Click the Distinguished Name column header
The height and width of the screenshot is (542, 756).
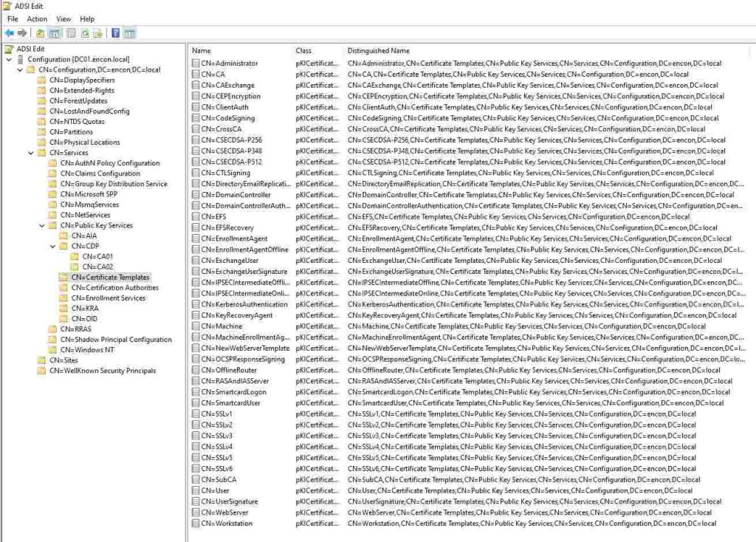(378, 51)
